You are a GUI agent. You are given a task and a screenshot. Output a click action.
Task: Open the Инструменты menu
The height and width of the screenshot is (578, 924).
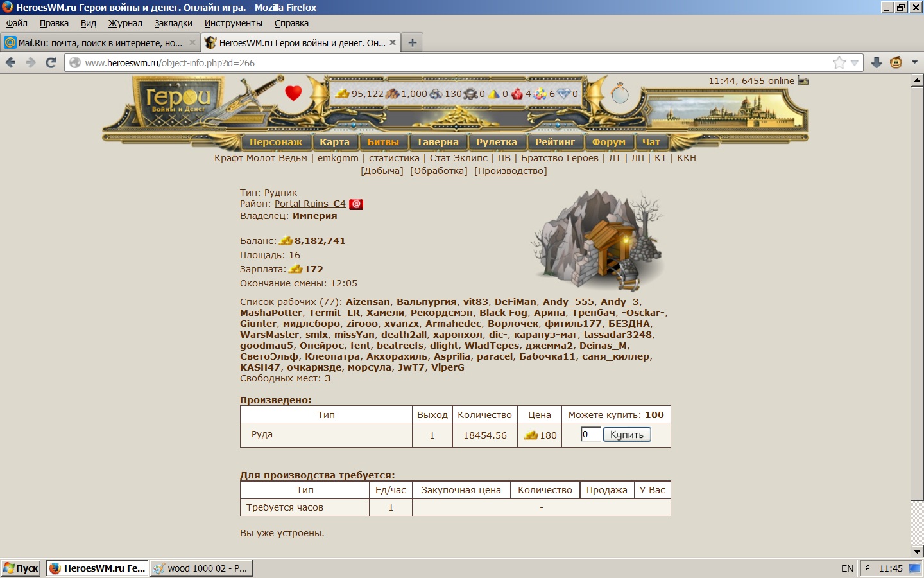[234, 23]
